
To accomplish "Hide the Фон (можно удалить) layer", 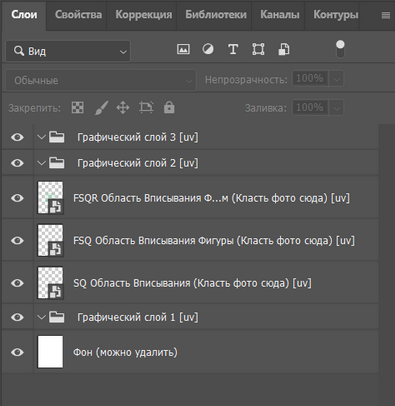I will point(17,352).
